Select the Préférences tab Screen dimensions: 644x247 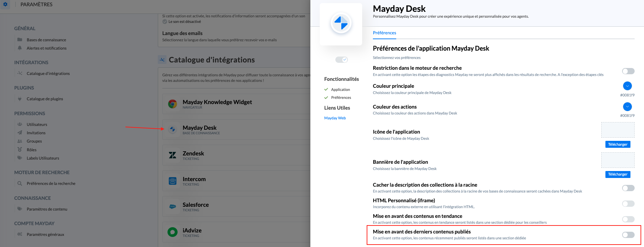click(384, 33)
